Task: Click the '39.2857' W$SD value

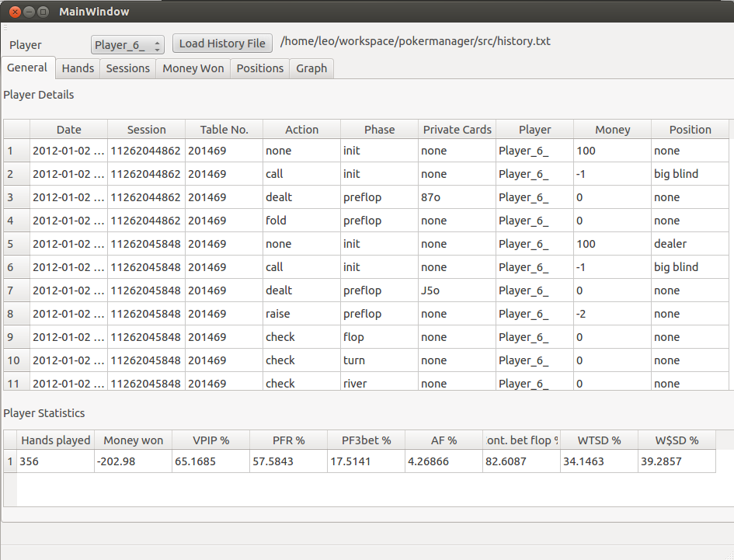Action: [x=677, y=461]
